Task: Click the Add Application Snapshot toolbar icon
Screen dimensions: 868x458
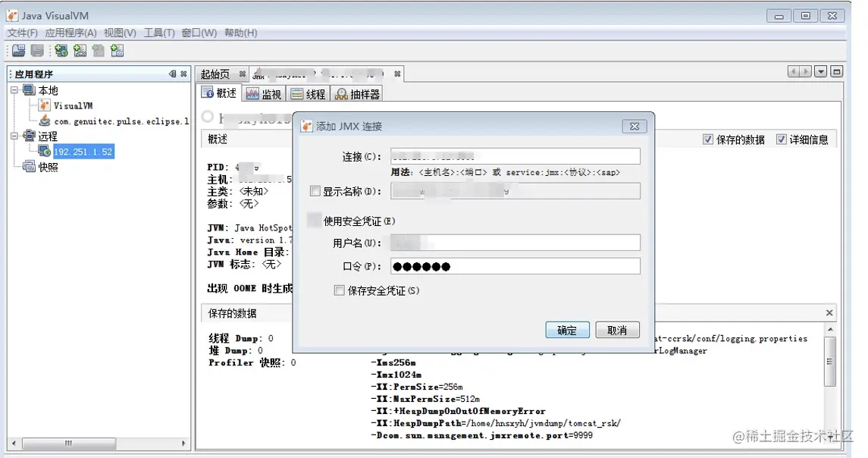Action: (118, 51)
